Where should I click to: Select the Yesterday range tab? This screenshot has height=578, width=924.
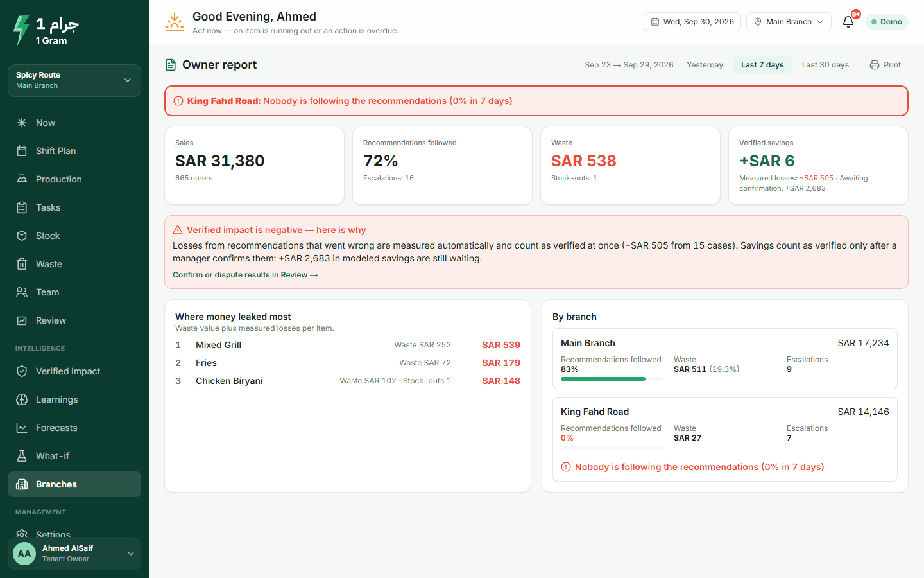pos(705,65)
